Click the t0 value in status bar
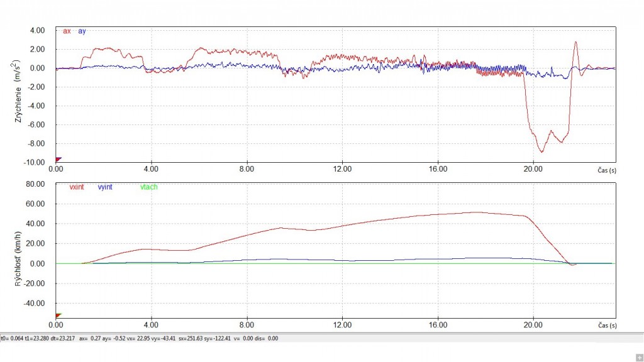Viewport: 644px width, 362px height. coord(12,339)
